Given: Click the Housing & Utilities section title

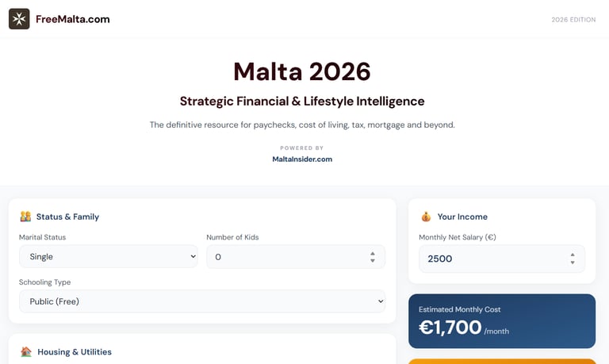Looking at the screenshot, I should tap(75, 352).
